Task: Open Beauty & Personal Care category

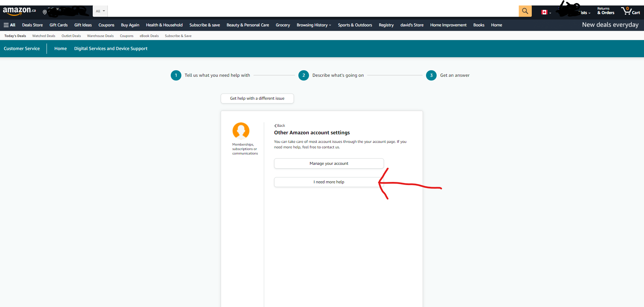Action: 248,25
